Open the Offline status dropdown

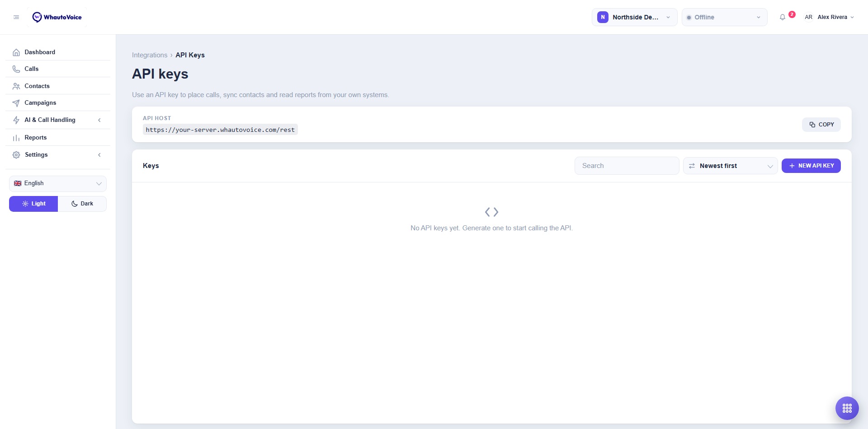click(724, 17)
